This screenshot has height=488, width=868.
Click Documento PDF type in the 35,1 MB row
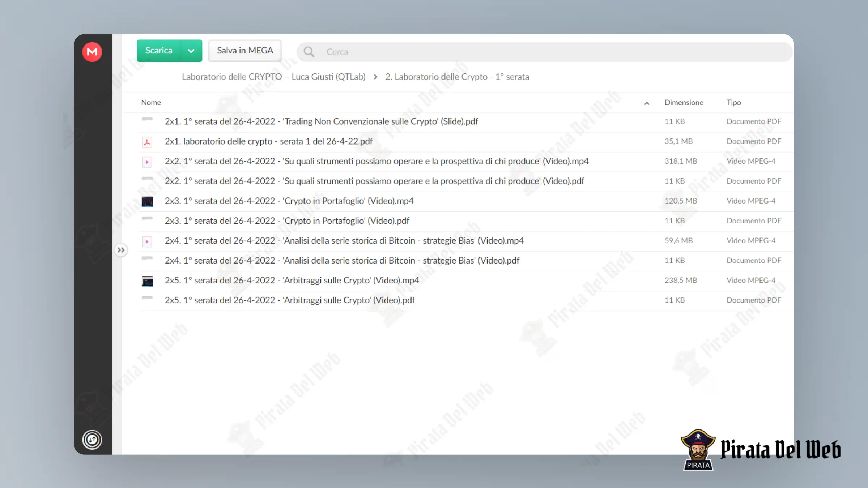click(754, 141)
